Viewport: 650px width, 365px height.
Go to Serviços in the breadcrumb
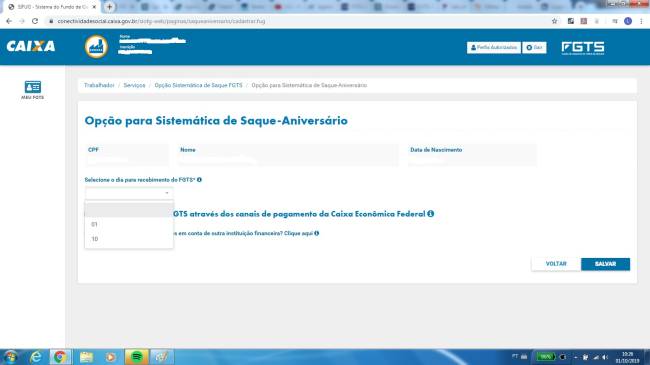pos(134,85)
